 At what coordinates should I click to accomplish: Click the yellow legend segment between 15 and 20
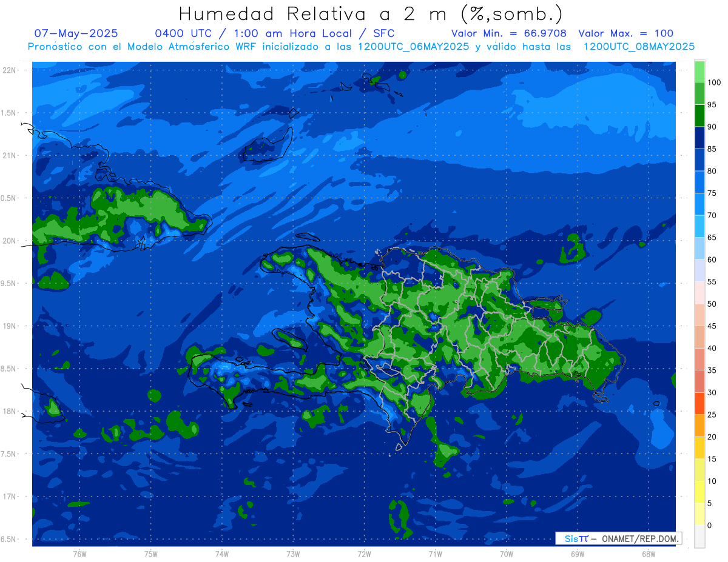699,447
